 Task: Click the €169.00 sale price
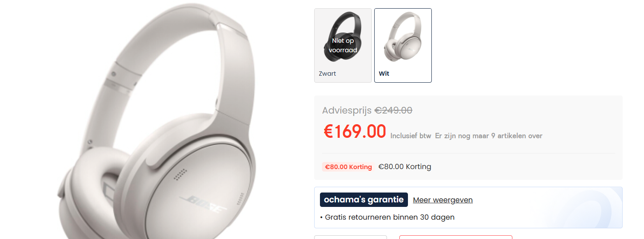point(355,132)
